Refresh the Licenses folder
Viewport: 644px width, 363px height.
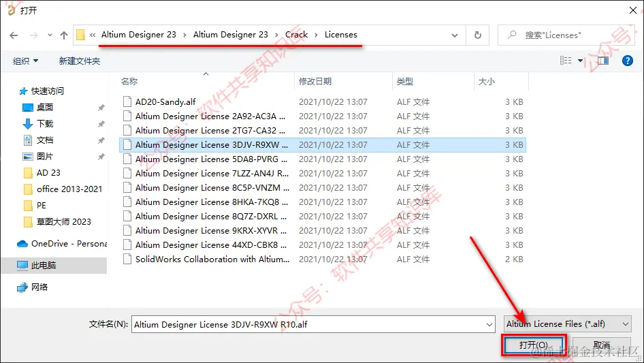click(x=478, y=35)
